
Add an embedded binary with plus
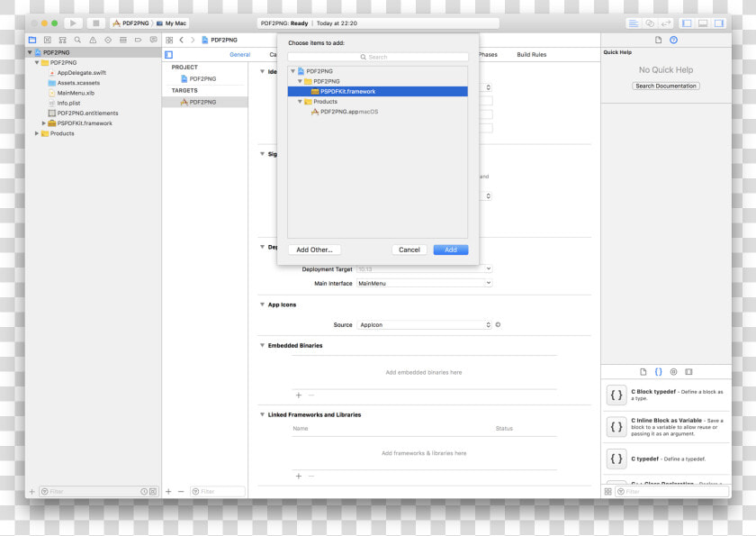[x=299, y=395]
